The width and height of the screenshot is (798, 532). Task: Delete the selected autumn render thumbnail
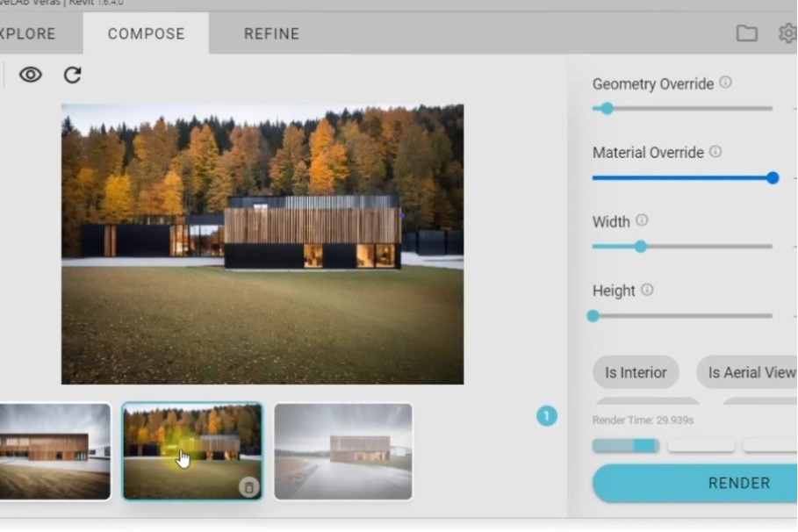click(248, 486)
